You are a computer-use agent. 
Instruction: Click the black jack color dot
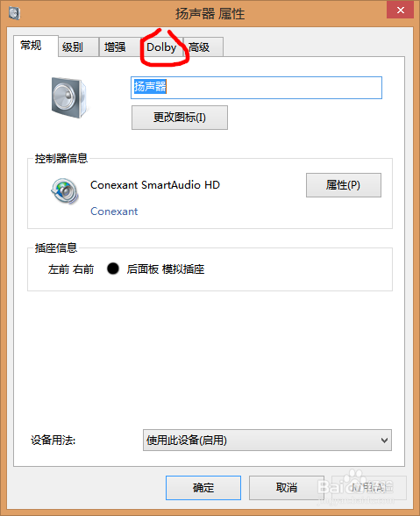click(x=113, y=269)
